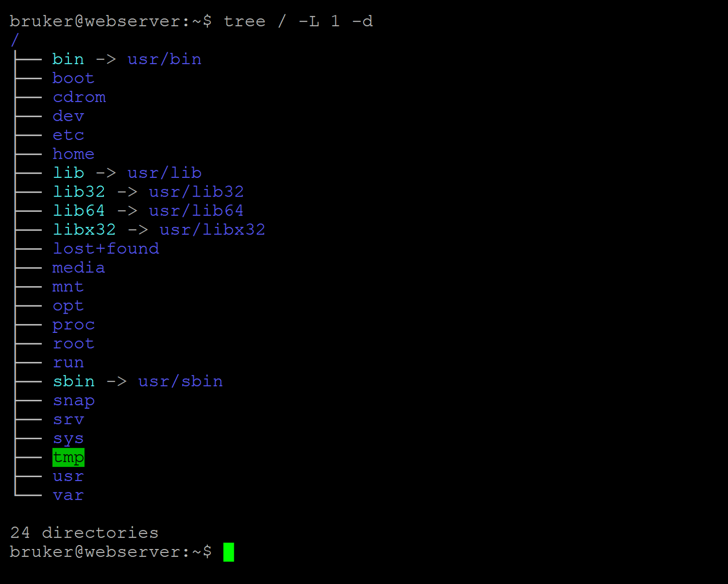This screenshot has height=584, width=728.
Task: Click the proc directory name
Action: [x=74, y=325]
